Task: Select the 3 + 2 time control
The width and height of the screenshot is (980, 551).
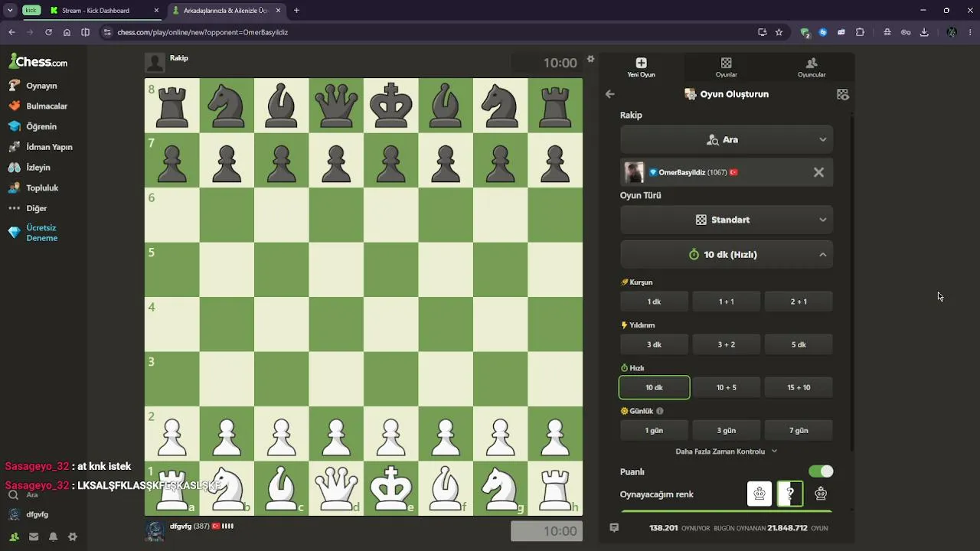Action: pyautogui.click(x=727, y=344)
